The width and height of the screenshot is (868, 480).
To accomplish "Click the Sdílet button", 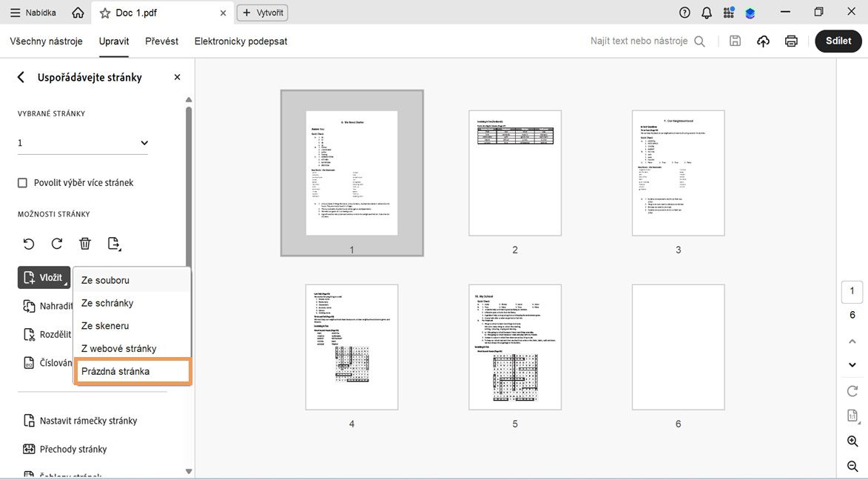I will (x=838, y=41).
